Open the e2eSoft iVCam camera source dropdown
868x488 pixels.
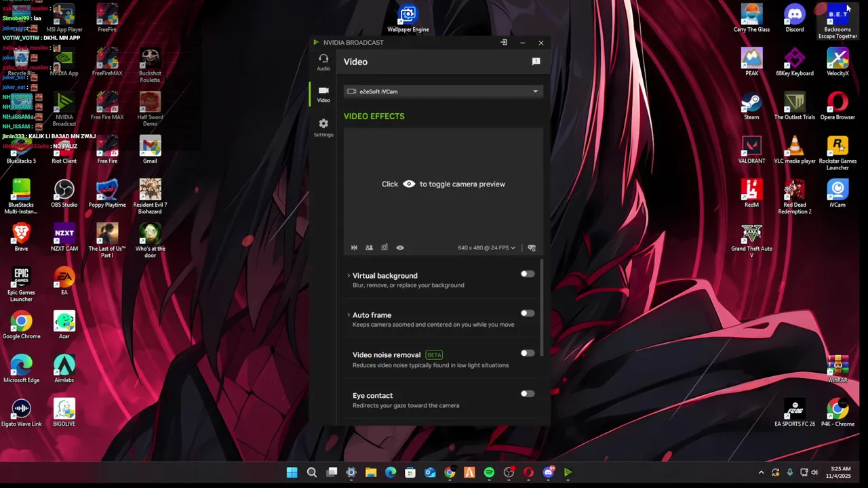point(443,91)
